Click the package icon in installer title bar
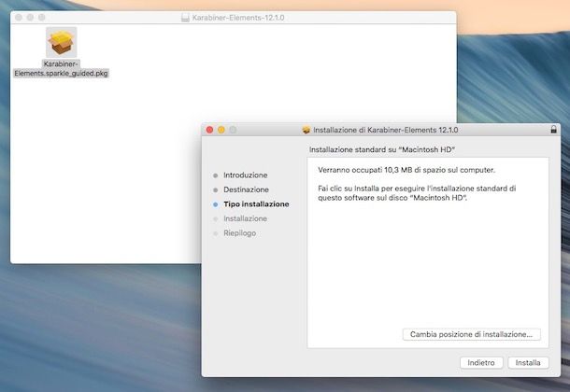The height and width of the screenshot is (392, 570). tap(306, 130)
